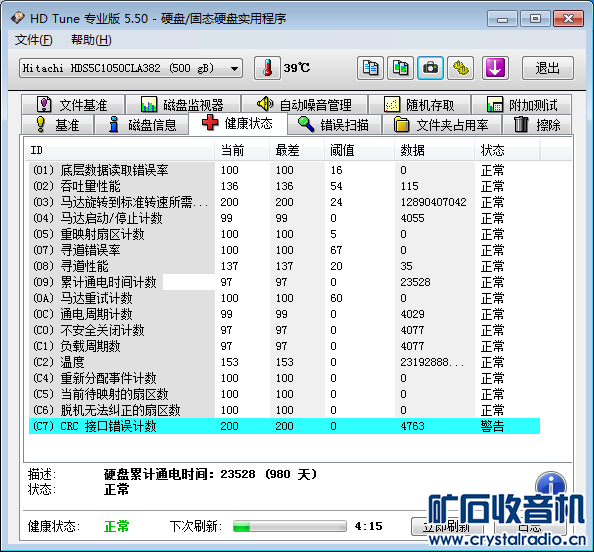594x552 pixels.
Task: Open the 文件(F) menu
Action: coord(33,40)
